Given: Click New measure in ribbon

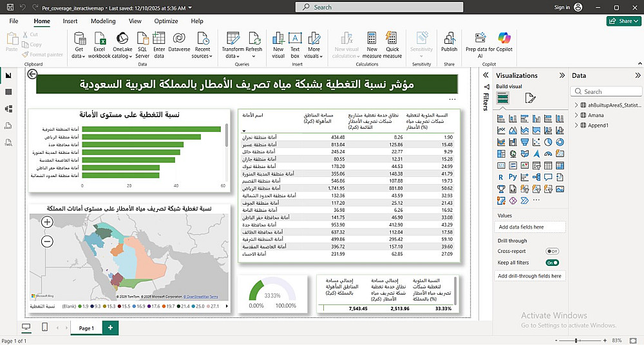Looking at the screenshot, I should pyautogui.click(x=372, y=45).
